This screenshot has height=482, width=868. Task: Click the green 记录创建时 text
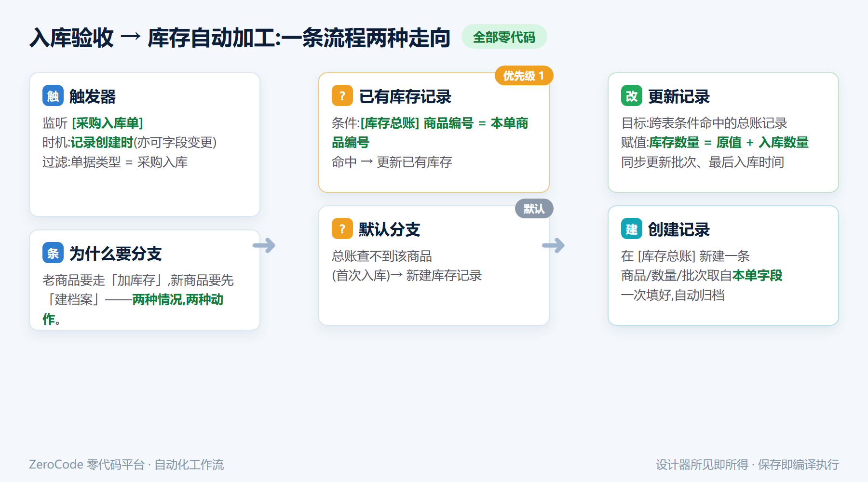pos(102,142)
